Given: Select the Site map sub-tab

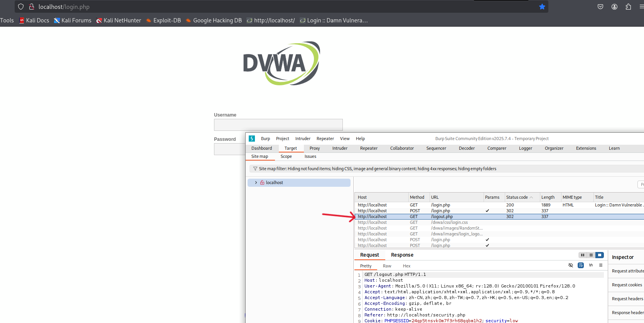Looking at the screenshot, I should [260, 156].
